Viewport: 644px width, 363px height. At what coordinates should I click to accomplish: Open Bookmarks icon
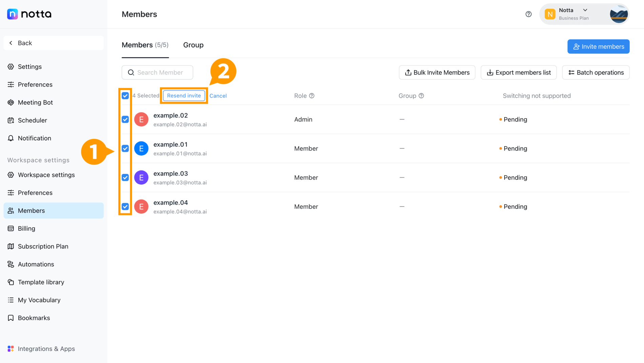click(11, 318)
